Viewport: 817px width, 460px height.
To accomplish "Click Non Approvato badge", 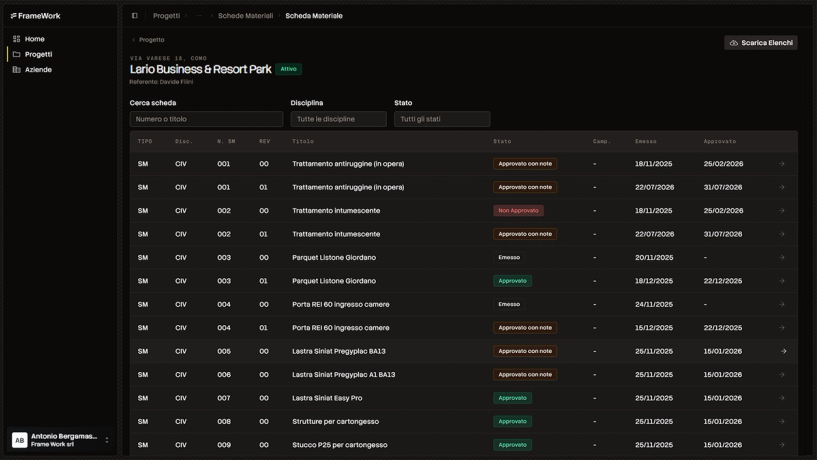I will pos(518,210).
